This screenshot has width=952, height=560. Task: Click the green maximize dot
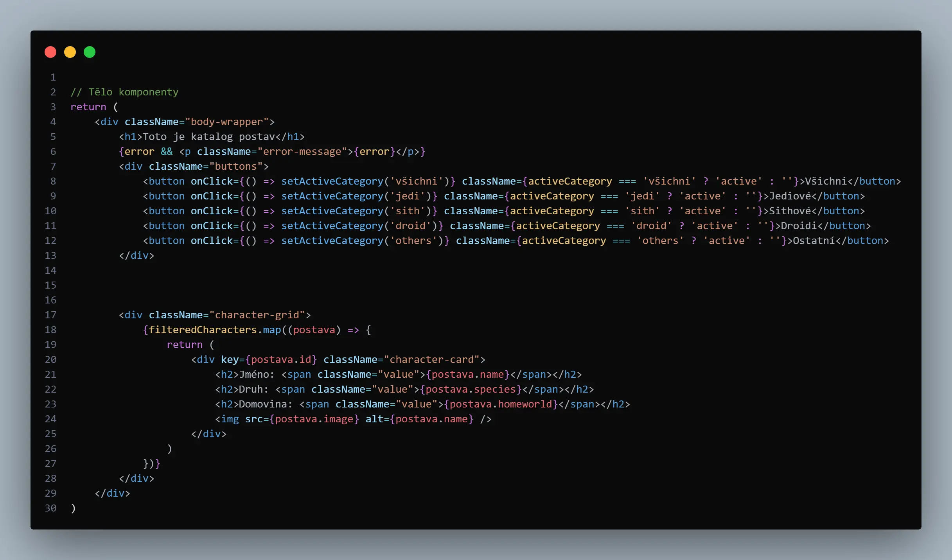pos(90,52)
